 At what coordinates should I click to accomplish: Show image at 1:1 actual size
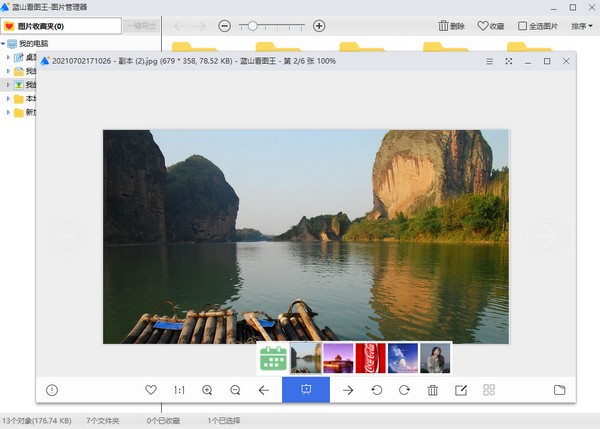tap(179, 390)
